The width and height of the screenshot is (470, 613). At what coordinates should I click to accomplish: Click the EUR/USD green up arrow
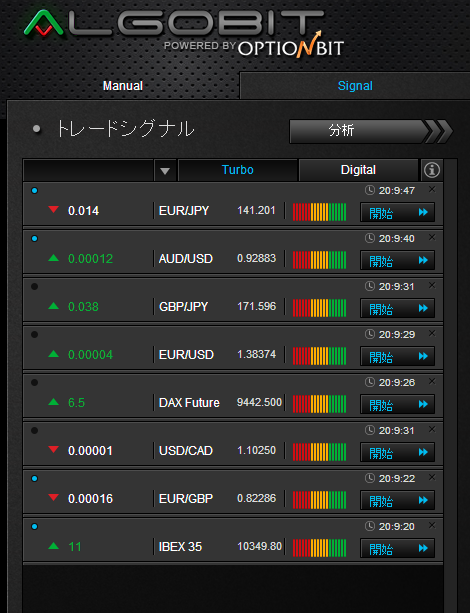[x=54, y=354]
